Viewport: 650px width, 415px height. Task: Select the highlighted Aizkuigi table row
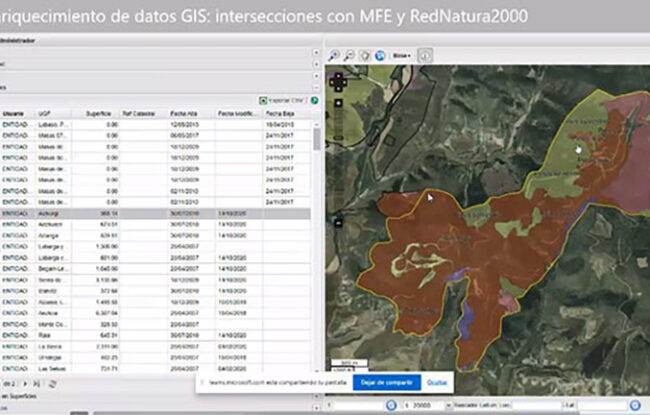click(150, 213)
